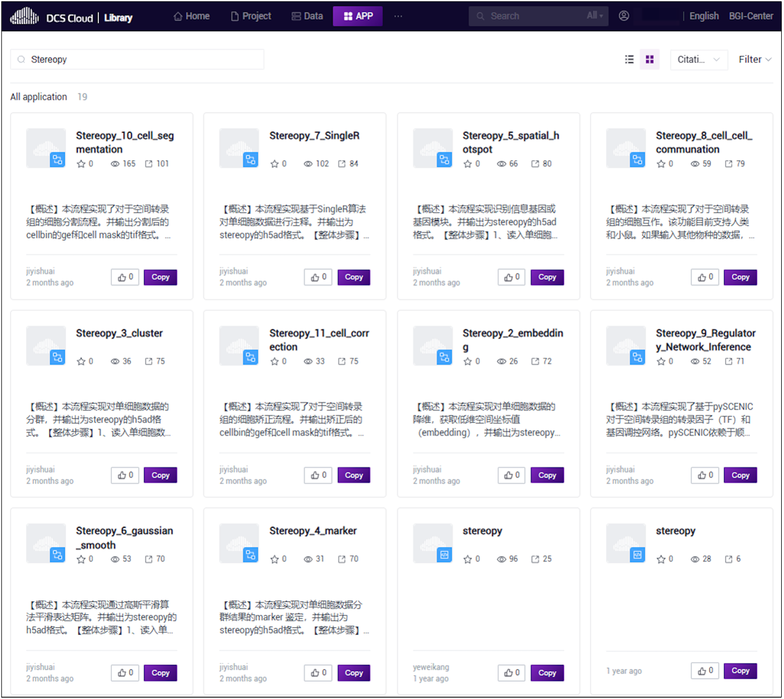The image size is (784, 699).
Task: Star the Stereopy_9_Regulatory_Network_Inference app
Action: (661, 362)
